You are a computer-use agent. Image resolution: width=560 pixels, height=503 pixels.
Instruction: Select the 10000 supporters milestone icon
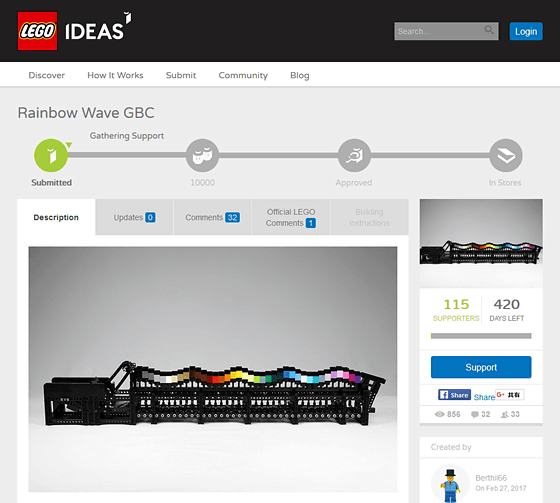pos(202,155)
